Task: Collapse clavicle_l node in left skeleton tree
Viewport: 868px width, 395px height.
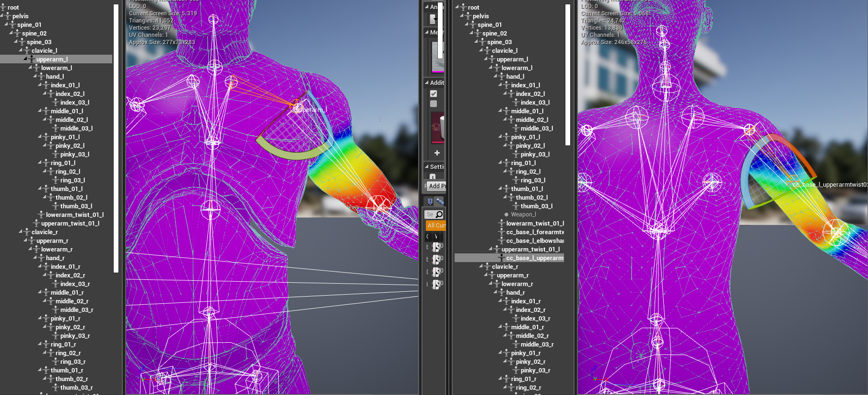Action: (x=21, y=50)
